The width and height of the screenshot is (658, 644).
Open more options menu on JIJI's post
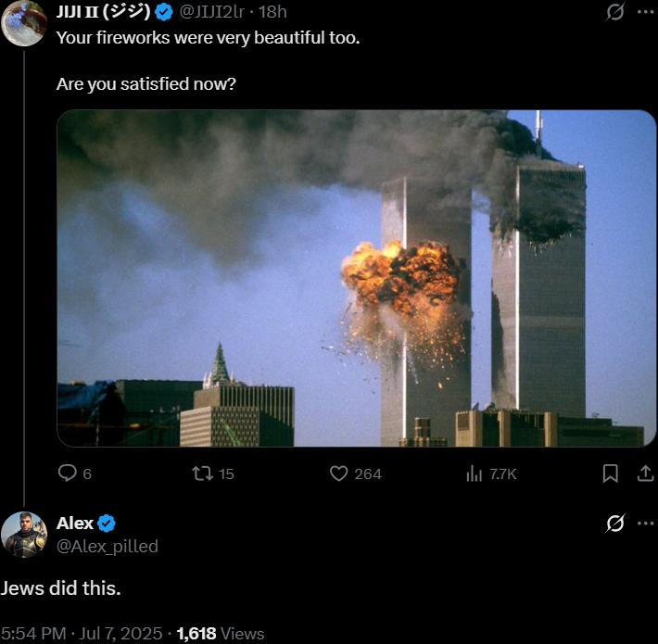click(645, 12)
